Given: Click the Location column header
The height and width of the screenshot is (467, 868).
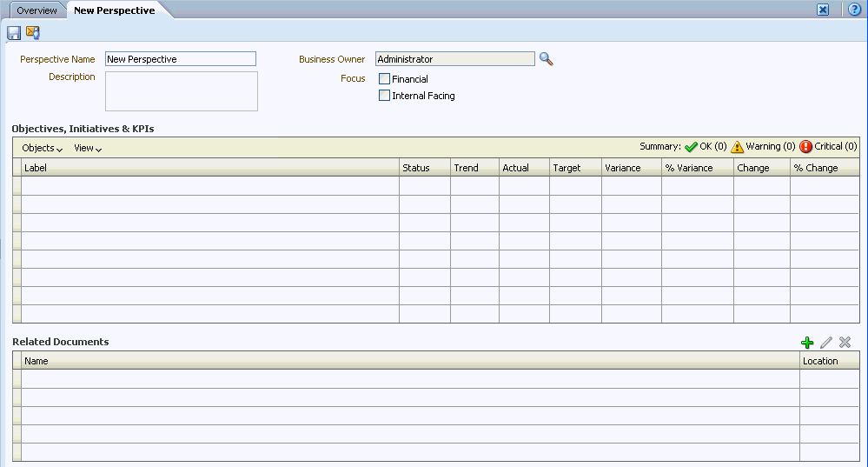Looking at the screenshot, I should point(830,361).
